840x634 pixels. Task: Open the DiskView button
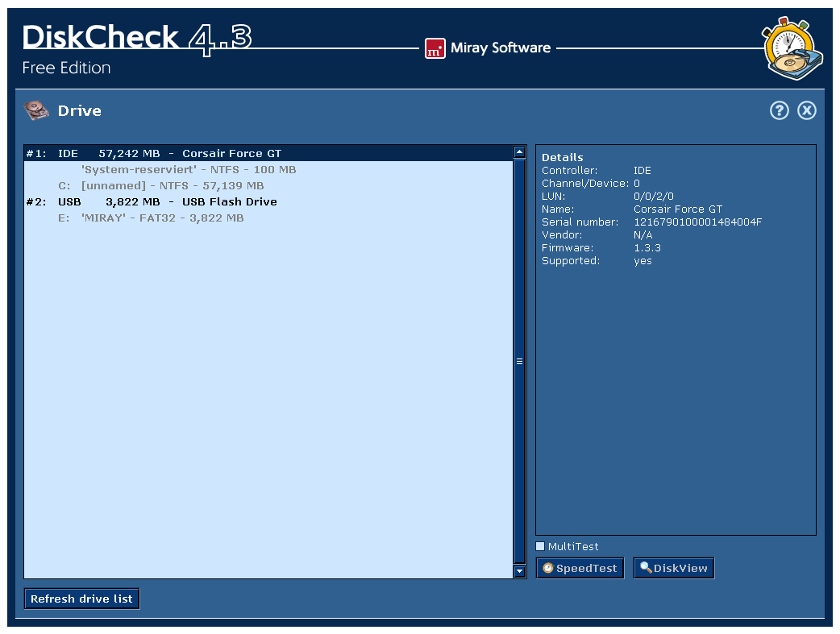674,568
